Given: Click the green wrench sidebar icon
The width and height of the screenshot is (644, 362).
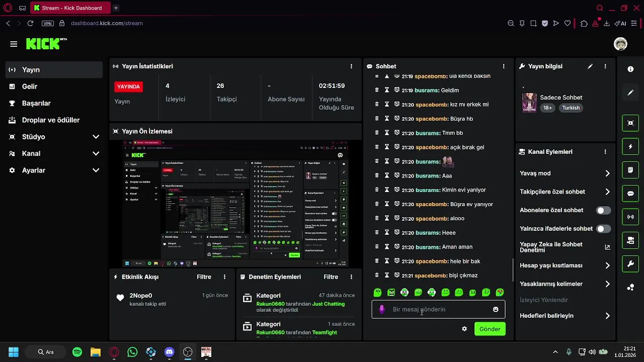Looking at the screenshot, I should click(x=630, y=264).
